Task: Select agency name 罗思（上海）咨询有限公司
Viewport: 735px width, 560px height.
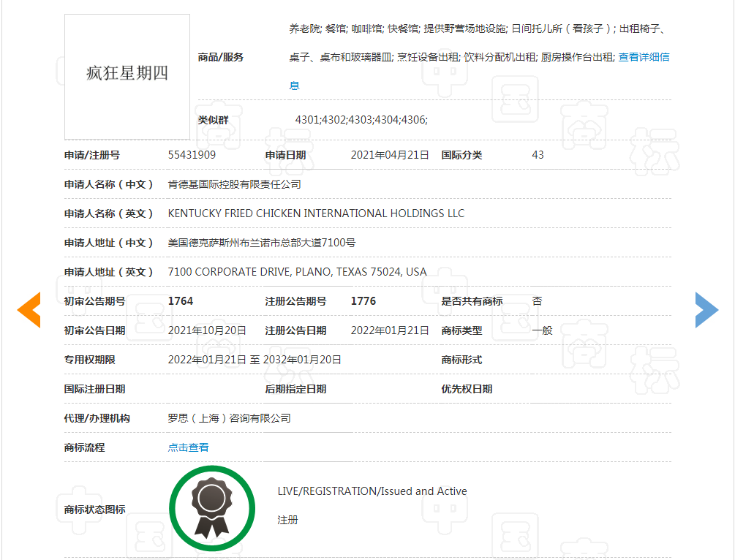Action: 229,418
